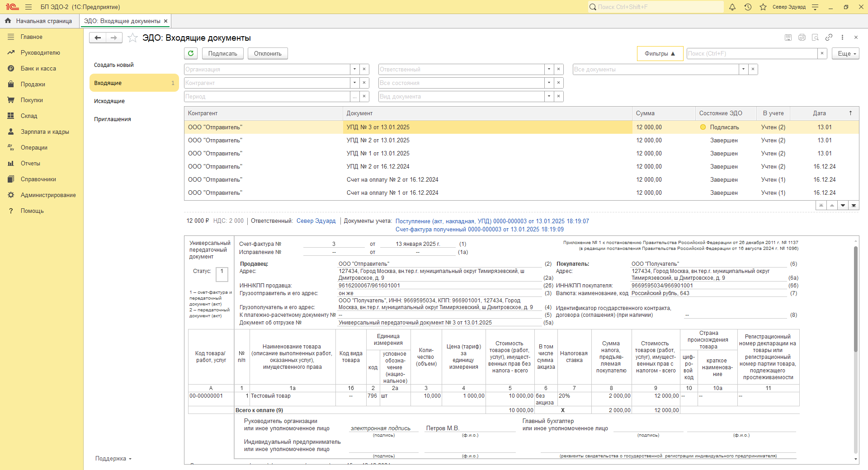Collapse the Фильтры filter panel toggle
Viewport: 868px width, 470px height.
coord(660,54)
